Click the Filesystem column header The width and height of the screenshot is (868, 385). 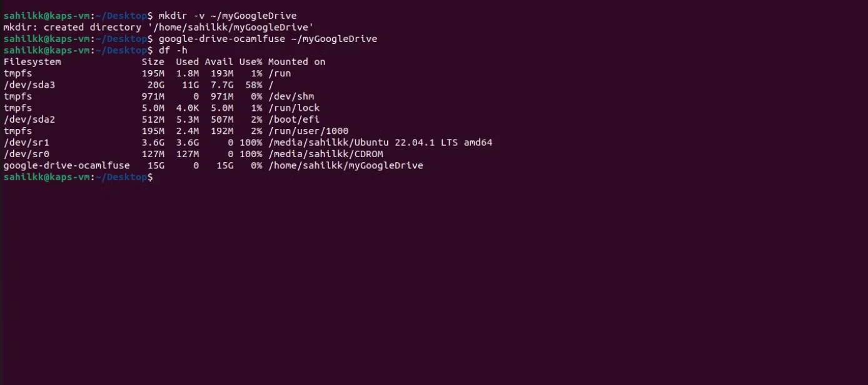tap(33, 62)
